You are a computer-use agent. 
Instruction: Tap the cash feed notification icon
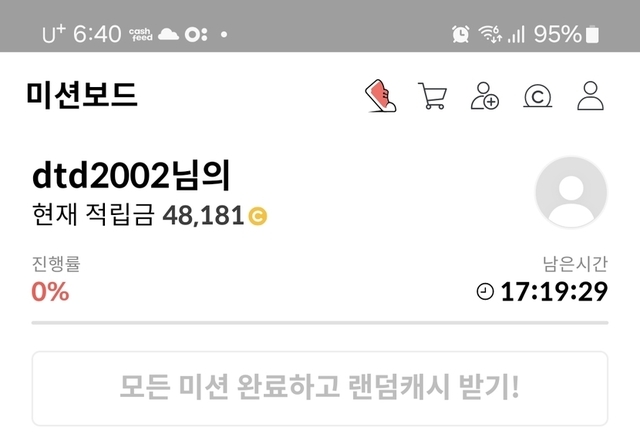(x=141, y=34)
